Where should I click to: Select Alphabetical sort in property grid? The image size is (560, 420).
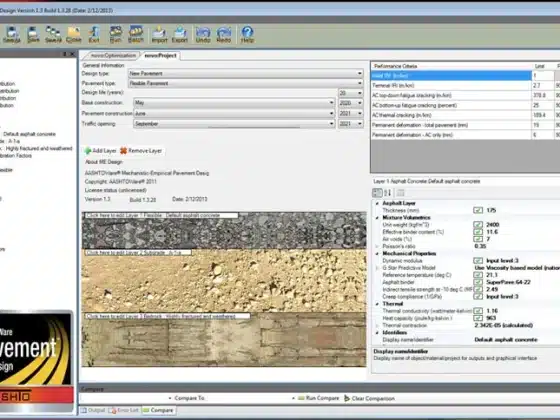click(388, 193)
